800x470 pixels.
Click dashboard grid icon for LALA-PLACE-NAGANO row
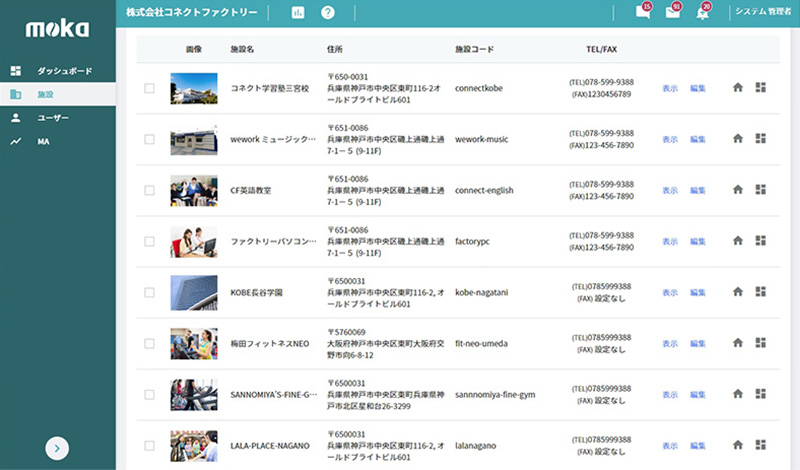pyautogui.click(x=760, y=445)
